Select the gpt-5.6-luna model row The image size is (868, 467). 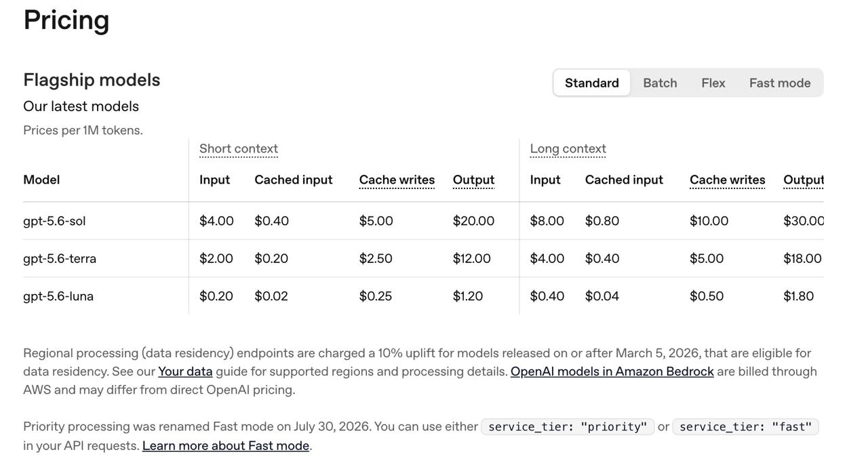[x=423, y=296]
